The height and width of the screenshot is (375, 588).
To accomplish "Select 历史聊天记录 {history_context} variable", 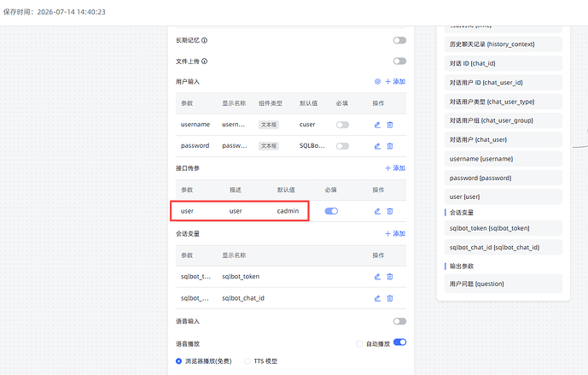I will (x=504, y=44).
